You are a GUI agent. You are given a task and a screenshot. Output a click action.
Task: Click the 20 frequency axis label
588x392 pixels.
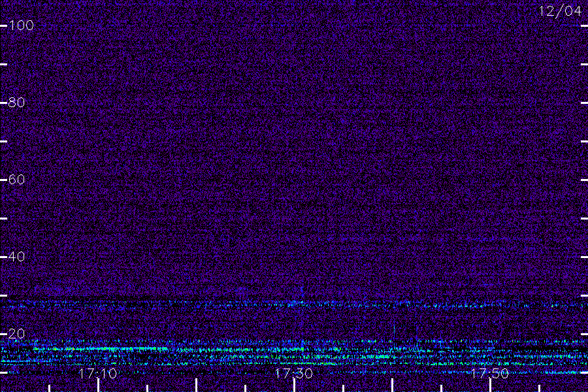tap(16, 333)
